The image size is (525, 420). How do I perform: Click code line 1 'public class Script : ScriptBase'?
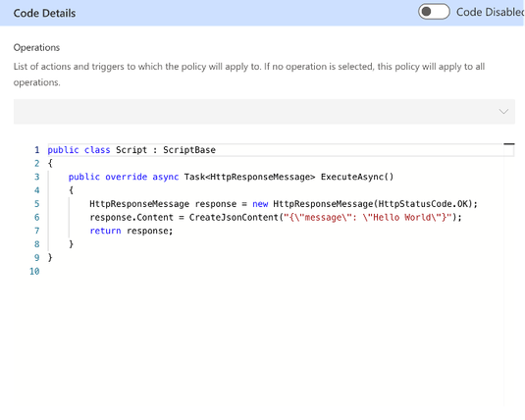[131, 150]
